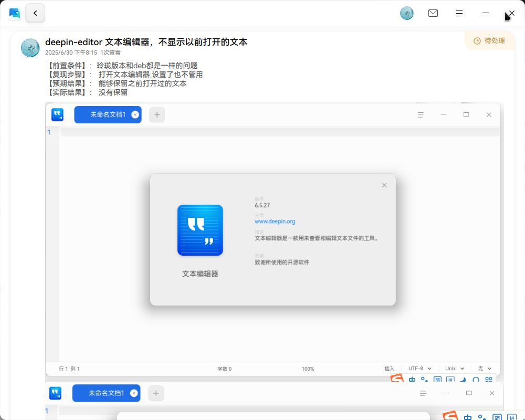Open the UTF-8 encoding dropdown
Viewport: 525px width, 420px height.
tap(419, 369)
